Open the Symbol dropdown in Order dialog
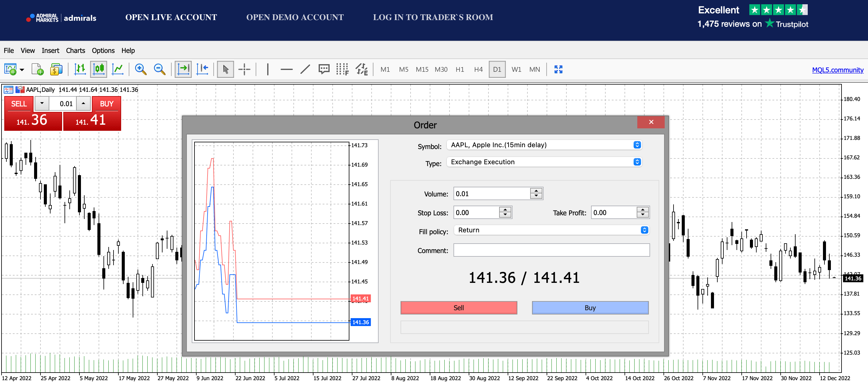The width and height of the screenshot is (868, 382). pos(544,145)
